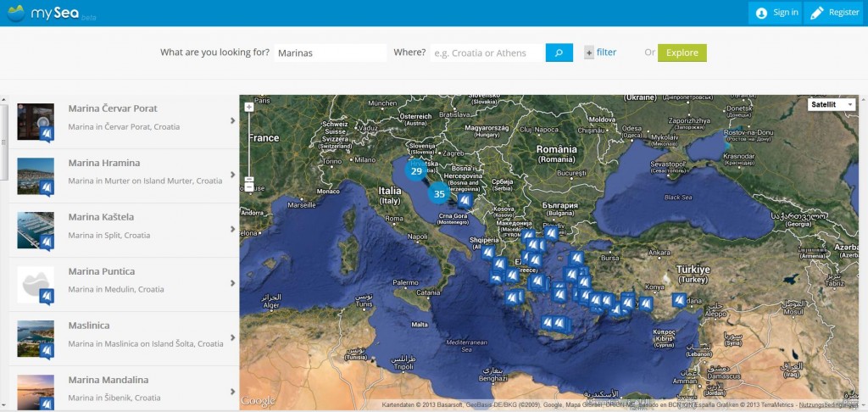Open the Nutzungsbedingungen link on map
This screenshot has height=412, width=868.
[826, 406]
